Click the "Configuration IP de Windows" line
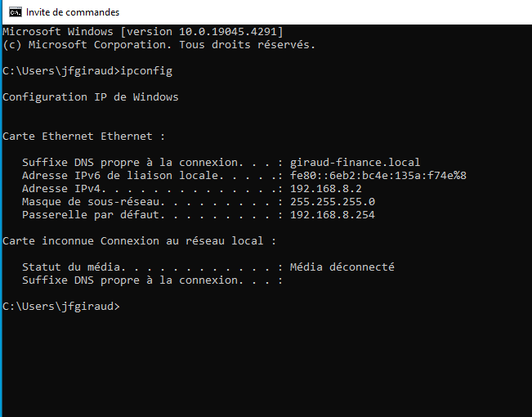This screenshot has width=532, height=417. pyautogui.click(x=91, y=97)
